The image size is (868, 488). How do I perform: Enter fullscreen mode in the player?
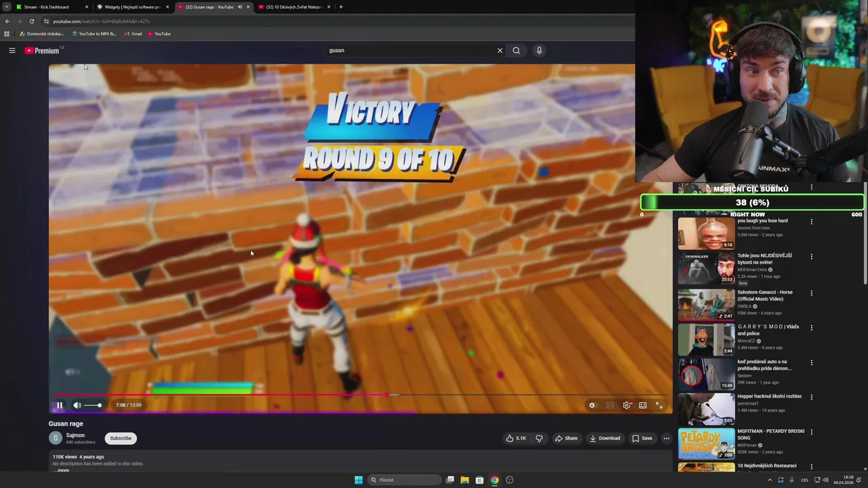point(659,405)
